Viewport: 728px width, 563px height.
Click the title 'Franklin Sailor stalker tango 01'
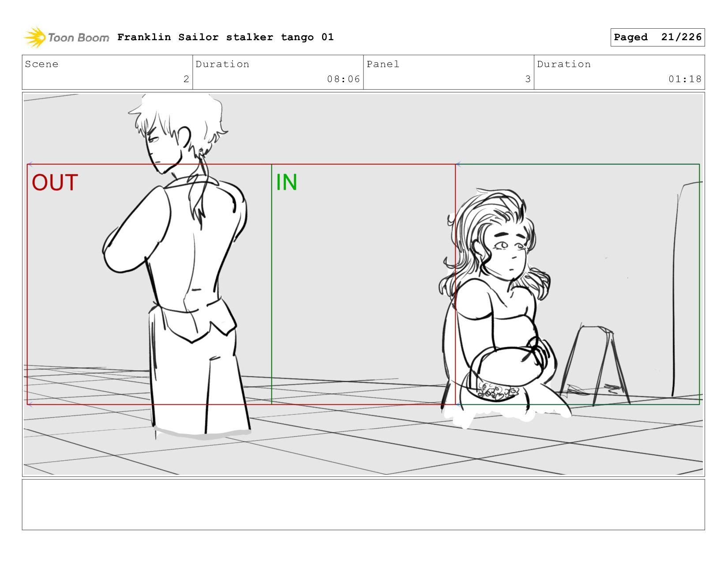pos(225,37)
